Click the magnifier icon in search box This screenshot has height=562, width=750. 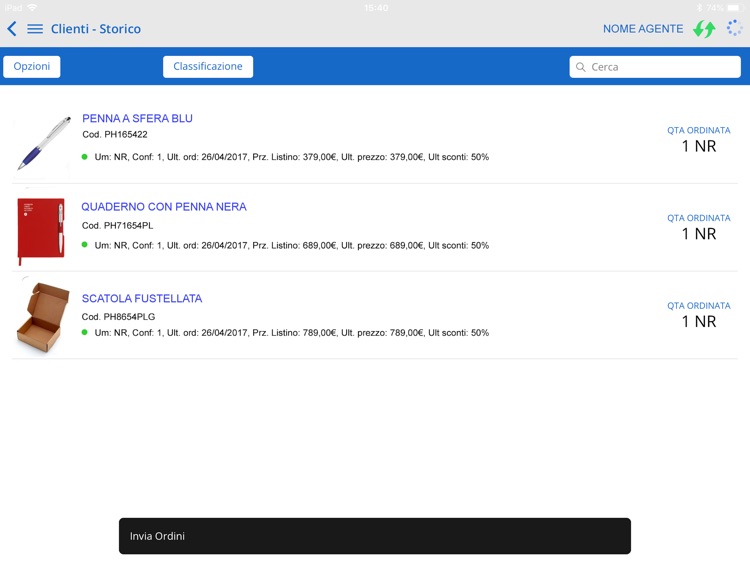581,67
